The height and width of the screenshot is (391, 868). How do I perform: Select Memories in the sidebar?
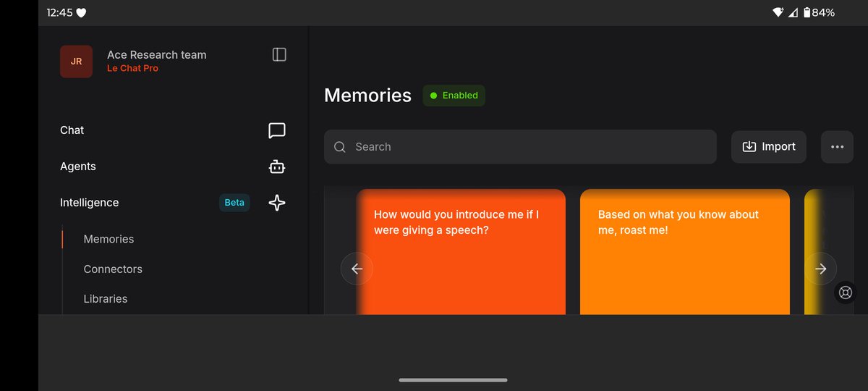109,239
